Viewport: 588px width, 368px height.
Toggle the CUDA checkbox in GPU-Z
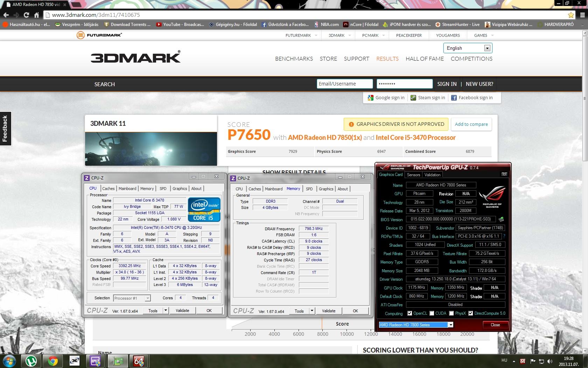click(x=432, y=313)
